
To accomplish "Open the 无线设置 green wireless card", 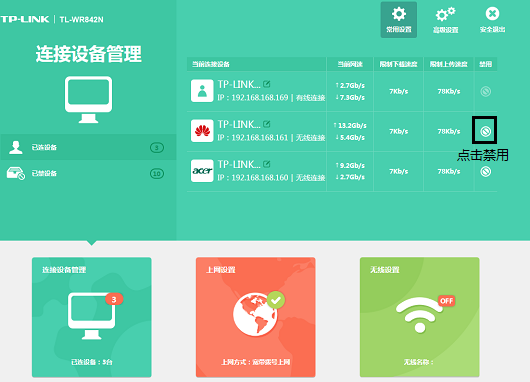I will pos(419,317).
